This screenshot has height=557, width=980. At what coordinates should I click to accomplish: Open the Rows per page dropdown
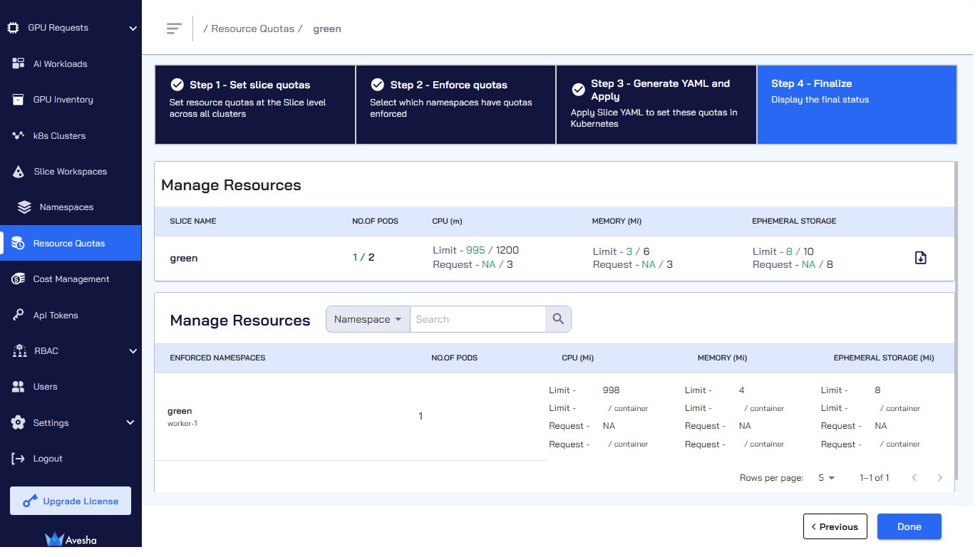click(x=826, y=478)
